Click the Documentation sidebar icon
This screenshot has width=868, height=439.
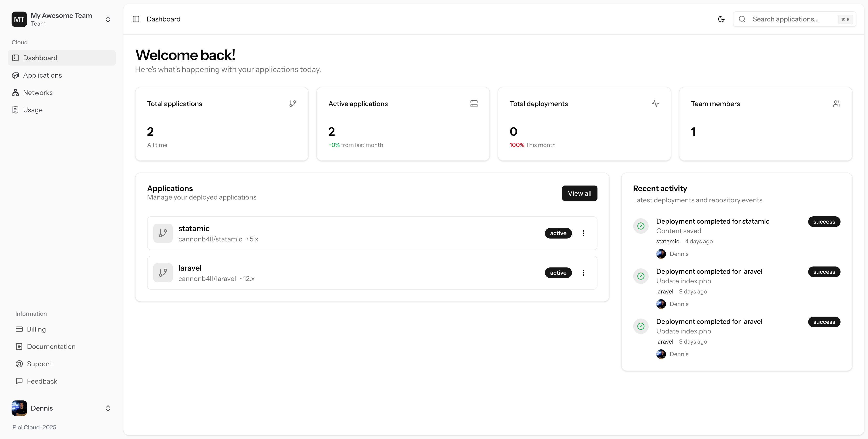tap(19, 346)
